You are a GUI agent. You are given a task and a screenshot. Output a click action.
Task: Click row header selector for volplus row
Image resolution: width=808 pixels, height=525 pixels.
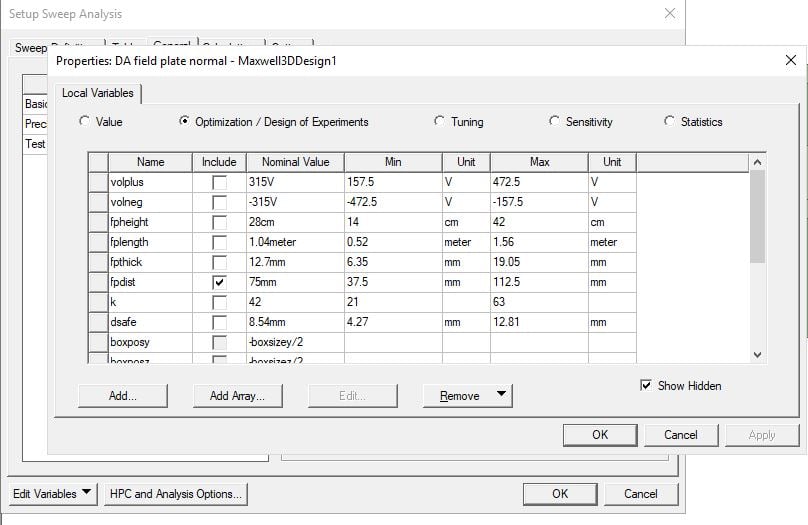click(98, 182)
